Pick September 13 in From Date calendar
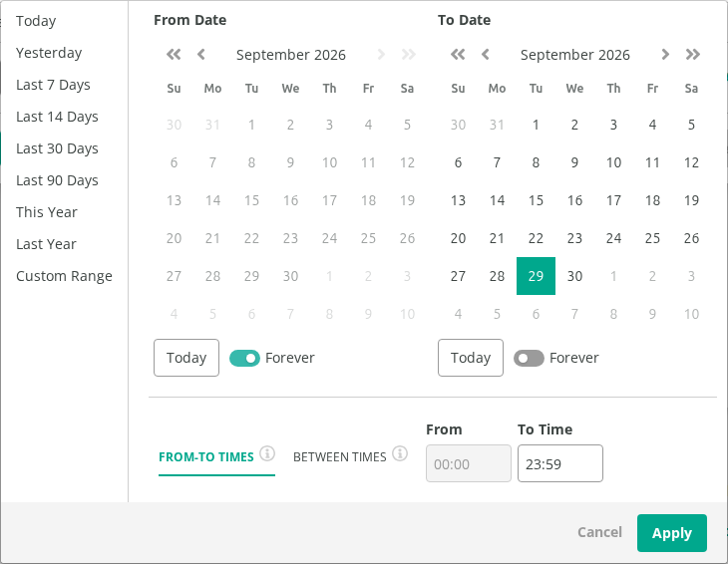The image size is (728, 564). [175, 200]
